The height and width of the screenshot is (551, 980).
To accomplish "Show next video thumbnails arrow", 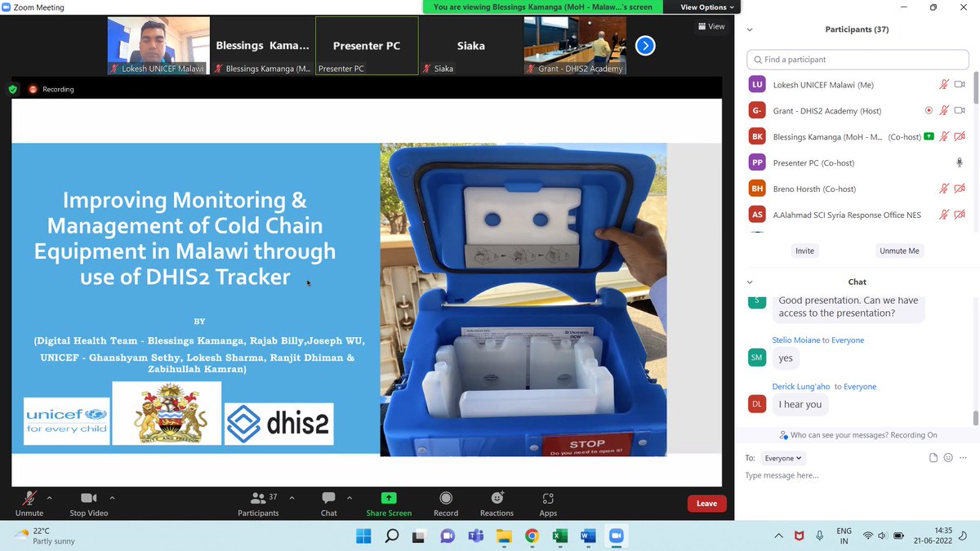I will point(645,46).
